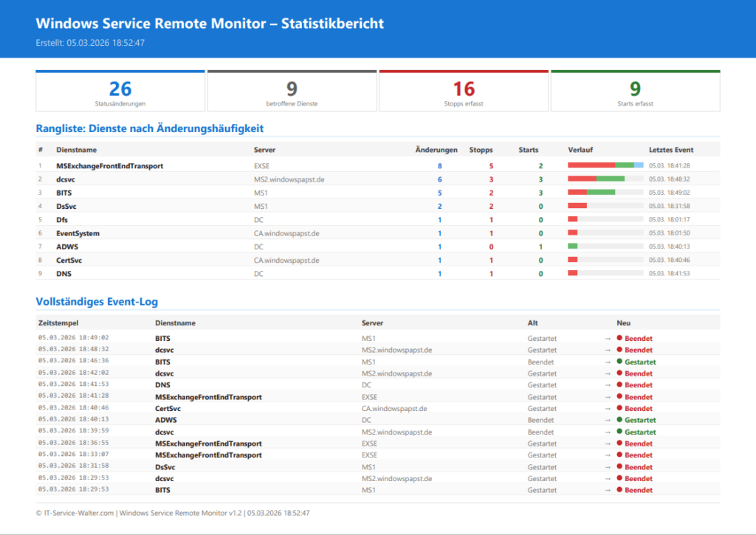Viewport: 756px width, 535px height.
Task: Click the red stop indicator next to CertSvc event
Action: pos(619,408)
